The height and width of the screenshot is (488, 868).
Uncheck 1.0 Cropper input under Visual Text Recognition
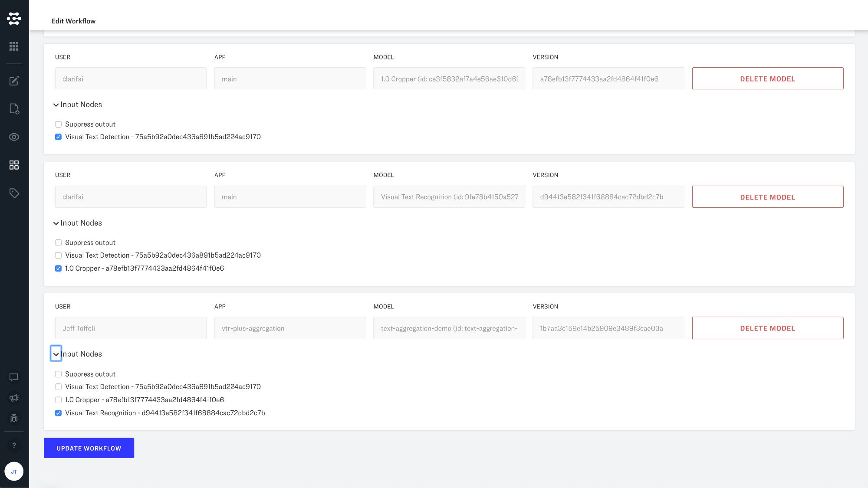(58, 269)
